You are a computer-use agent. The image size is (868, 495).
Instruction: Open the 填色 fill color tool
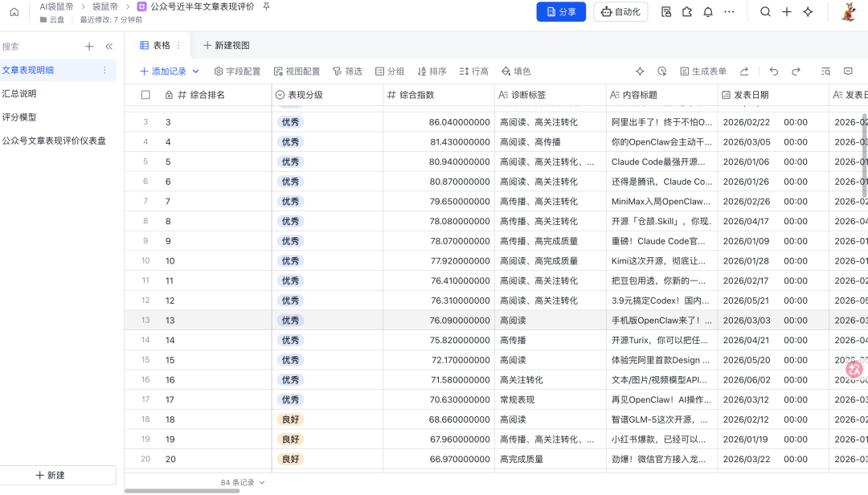[x=516, y=72]
